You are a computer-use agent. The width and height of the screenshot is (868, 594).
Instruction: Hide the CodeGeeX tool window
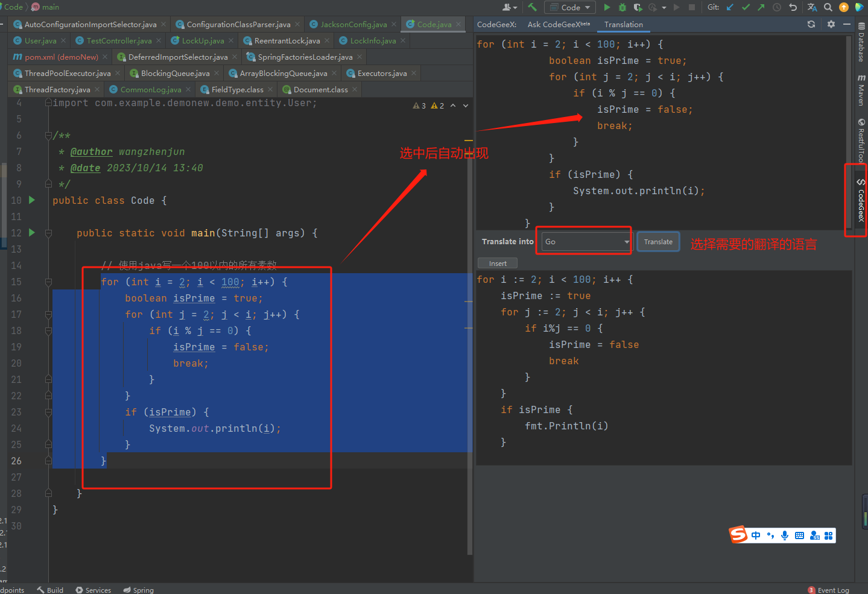pyautogui.click(x=847, y=24)
